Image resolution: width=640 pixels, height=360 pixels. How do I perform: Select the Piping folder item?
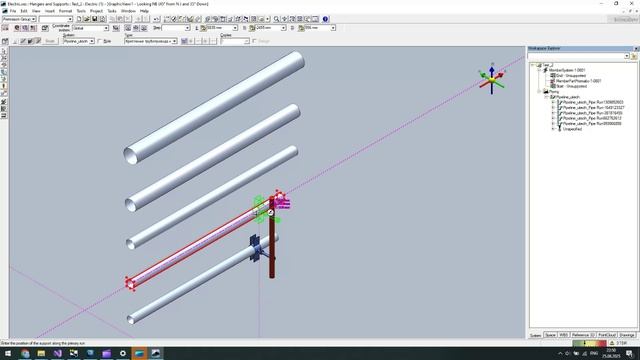pos(554,91)
